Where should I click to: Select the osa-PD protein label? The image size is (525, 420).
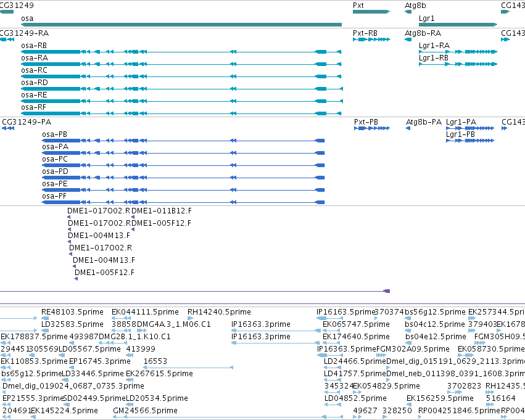tap(56, 171)
